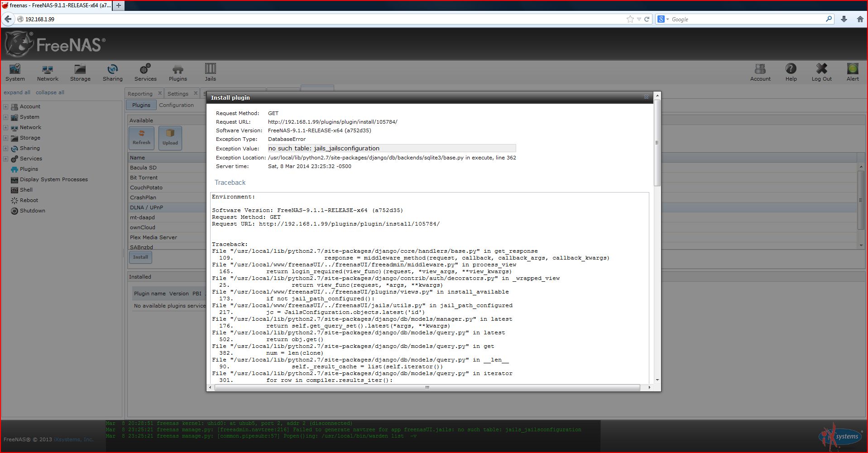Open the URL bar history dropdown
The height and width of the screenshot is (453, 868).
(639, 19)
